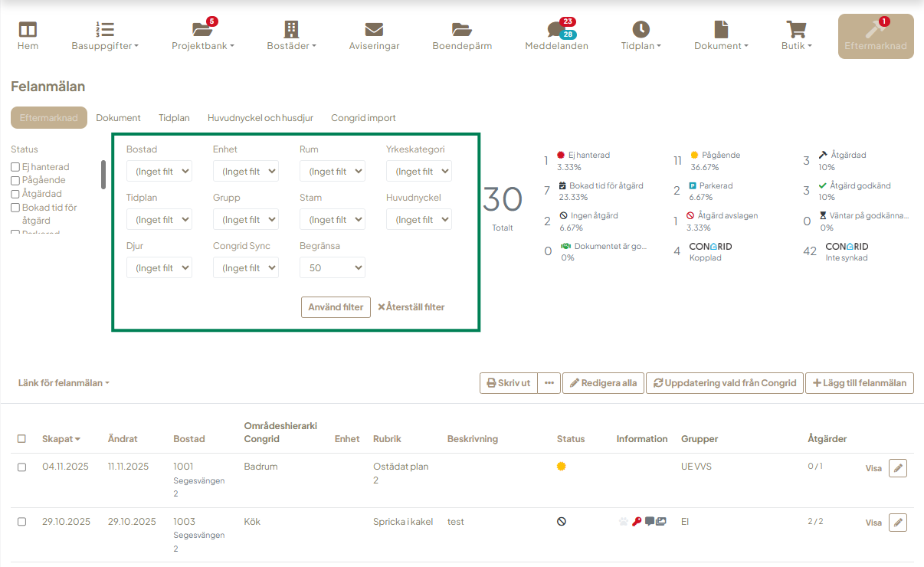Tick the select-all checkbox in table header
Screen dimensions: 924x567
click(21, 439)
